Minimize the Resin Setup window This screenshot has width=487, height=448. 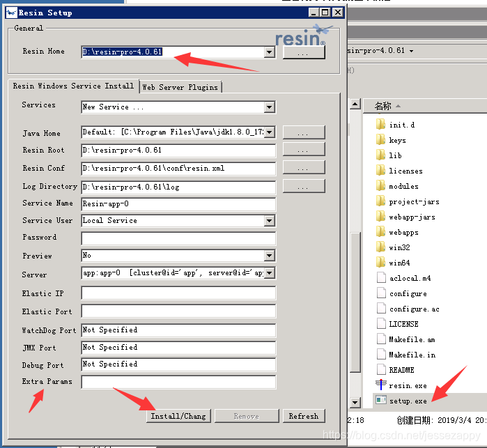point(314,13)
